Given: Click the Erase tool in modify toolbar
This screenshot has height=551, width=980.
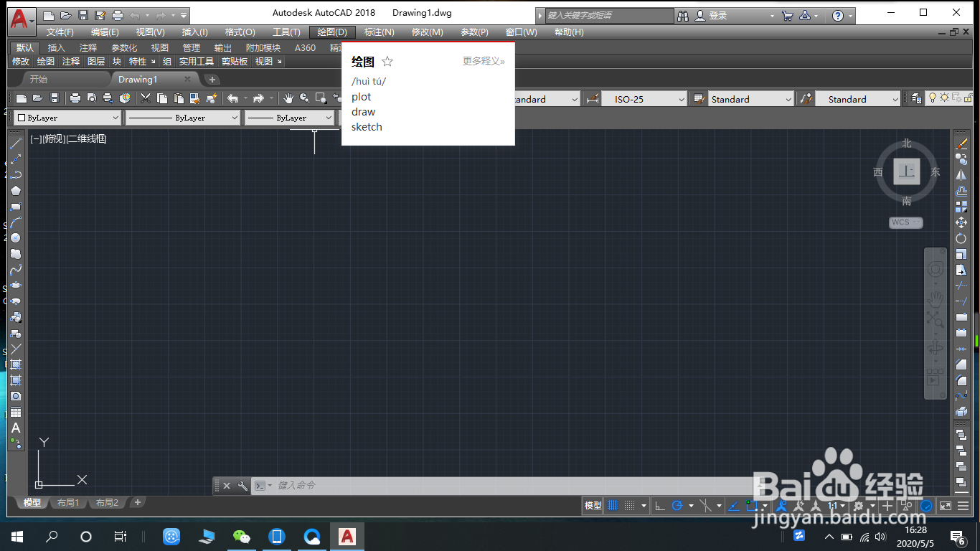Looking at the screenshot, I should 961,143.
